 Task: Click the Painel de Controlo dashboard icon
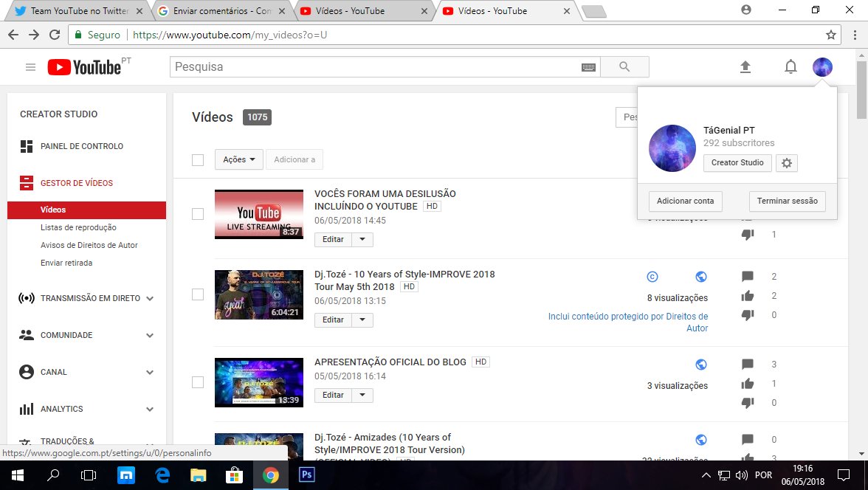coord(27,146)
